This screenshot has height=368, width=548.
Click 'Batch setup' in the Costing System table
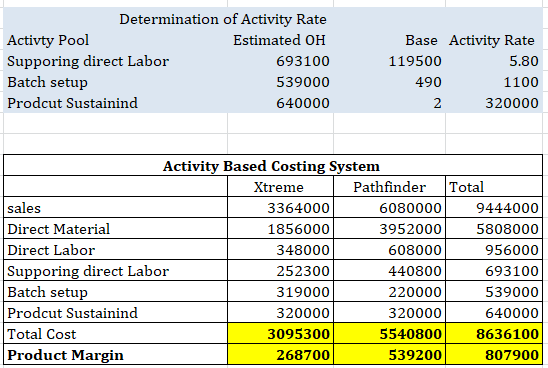[47, 292]
